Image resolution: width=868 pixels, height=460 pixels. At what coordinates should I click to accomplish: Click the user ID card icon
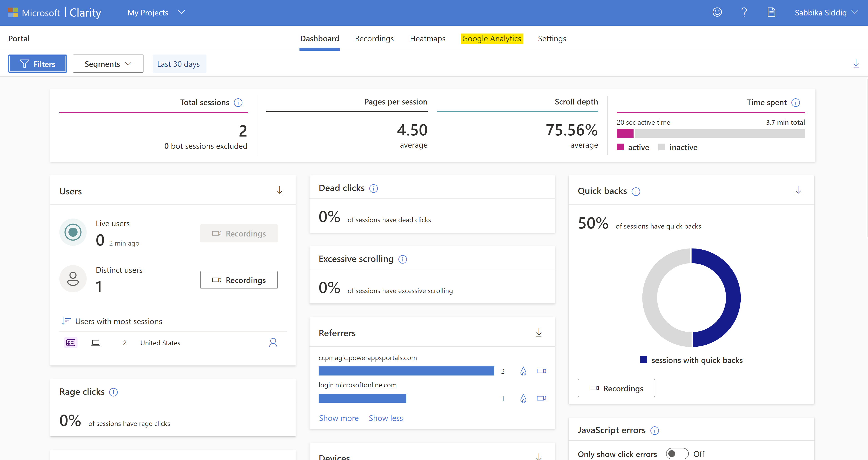coord(71,343)
